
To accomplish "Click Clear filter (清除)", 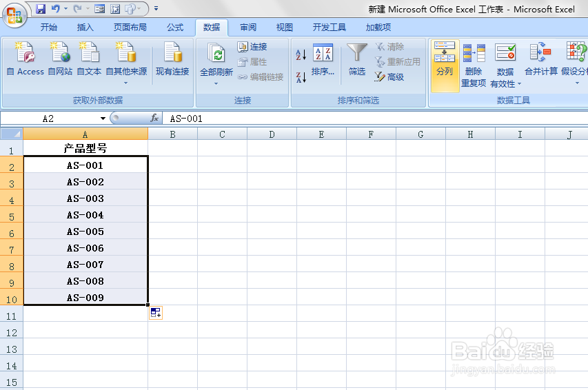I will point(390,46).
